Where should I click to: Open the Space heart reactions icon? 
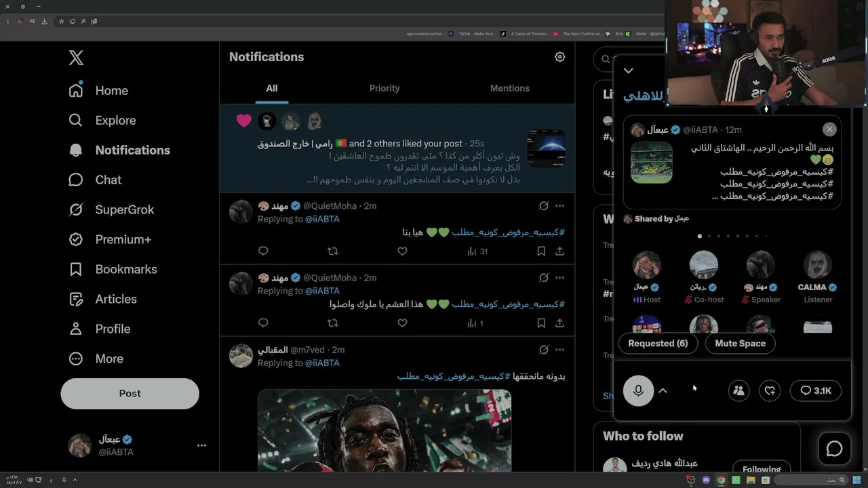[770, 390]
